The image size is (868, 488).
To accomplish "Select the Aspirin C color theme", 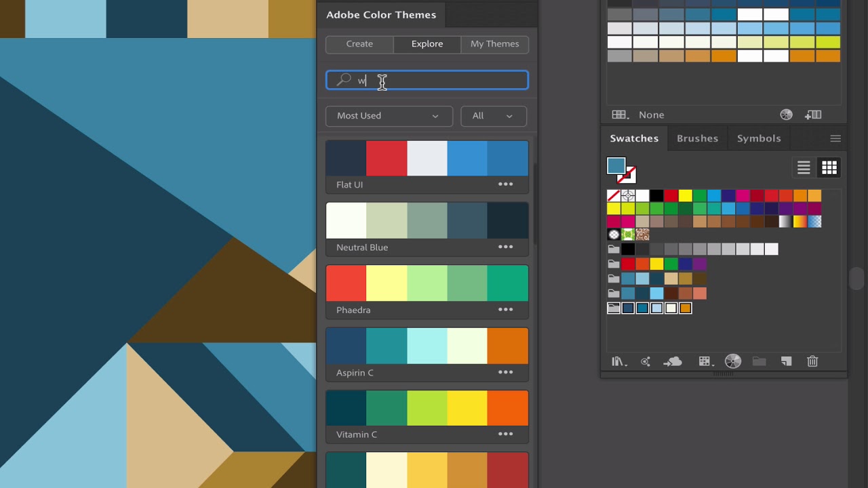I will coord(427,346).
